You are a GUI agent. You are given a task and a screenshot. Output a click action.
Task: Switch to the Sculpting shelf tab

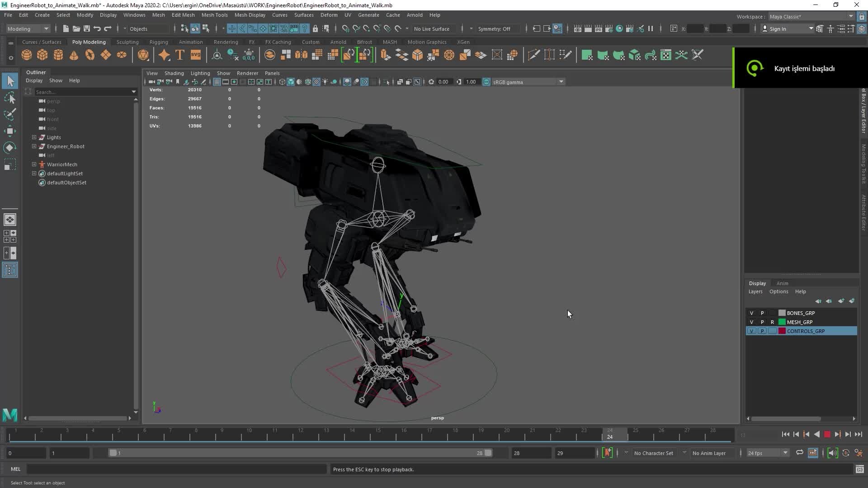(127, 42)
